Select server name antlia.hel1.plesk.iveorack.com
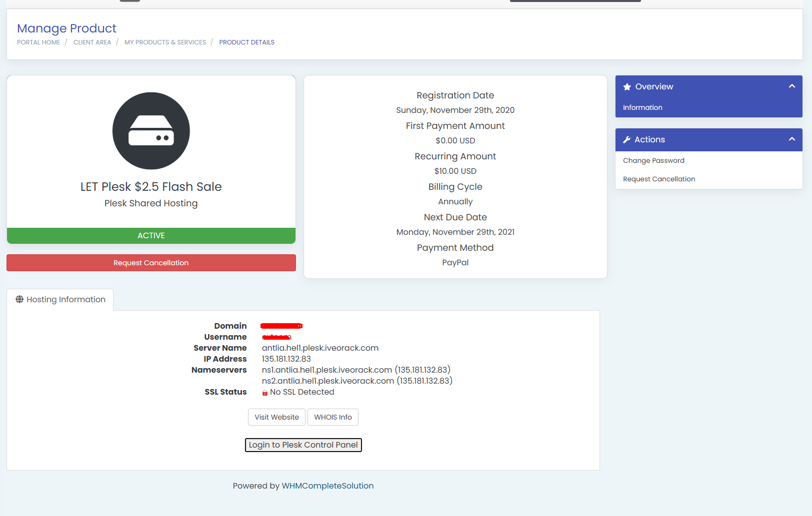812x516 pixels. coord(320,348)
